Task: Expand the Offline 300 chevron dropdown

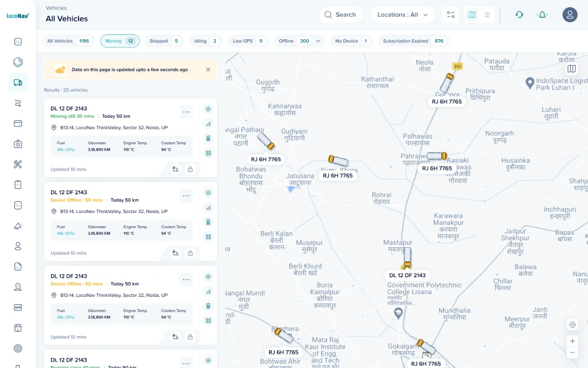Action: click(x=318, y=41)
